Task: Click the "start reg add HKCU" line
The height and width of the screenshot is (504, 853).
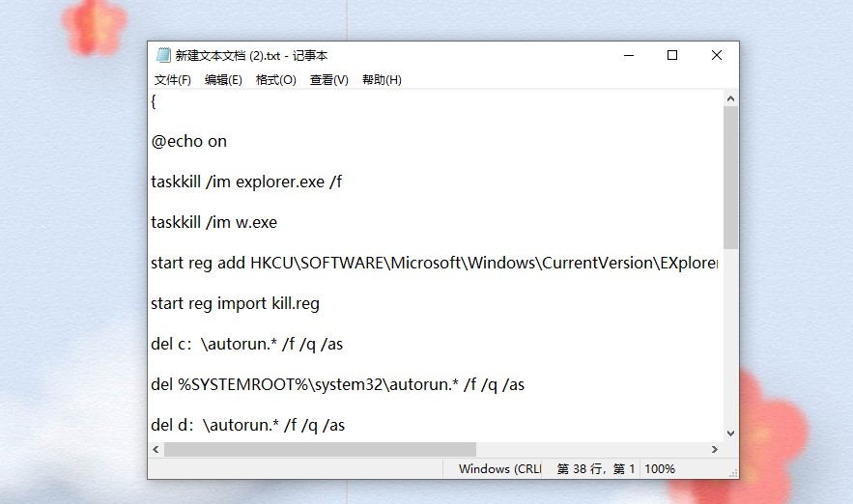Action: (x=434, y=264)
